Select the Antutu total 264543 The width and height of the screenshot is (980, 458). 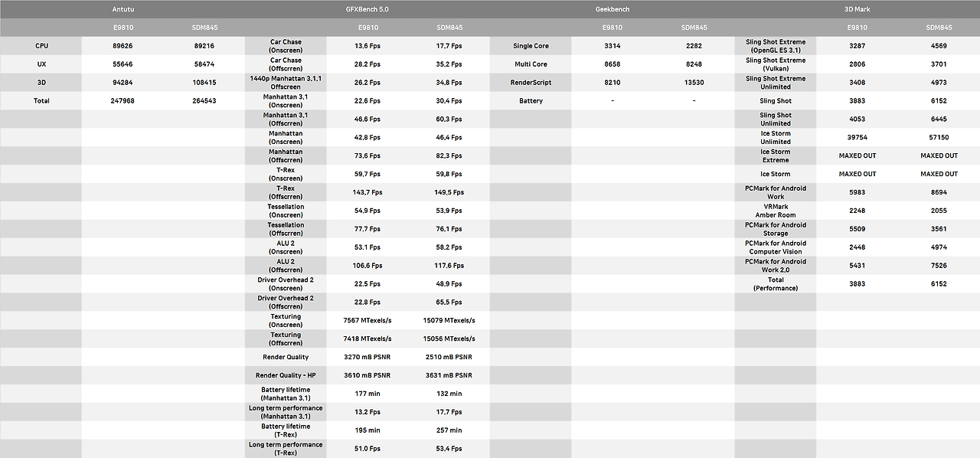click(204, 101)
